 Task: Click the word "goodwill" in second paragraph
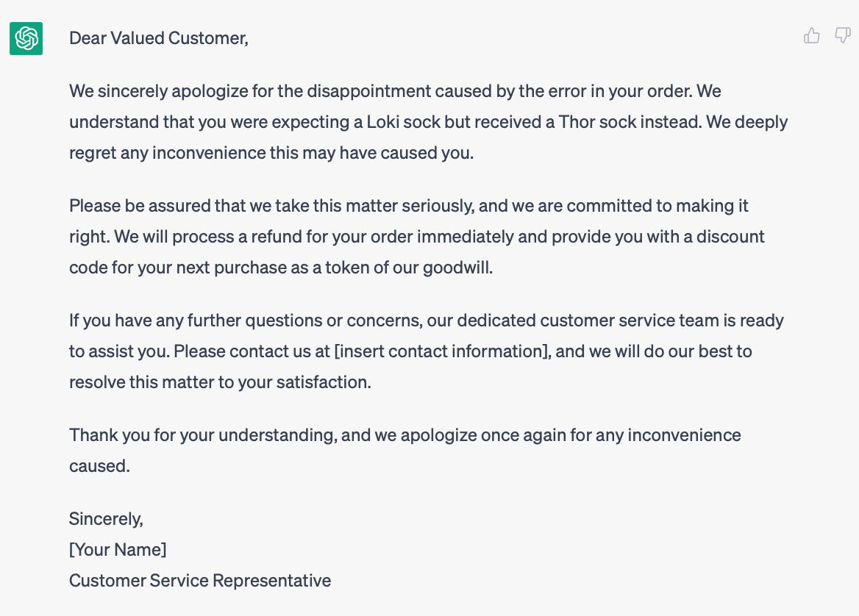(x=457, y=268)
